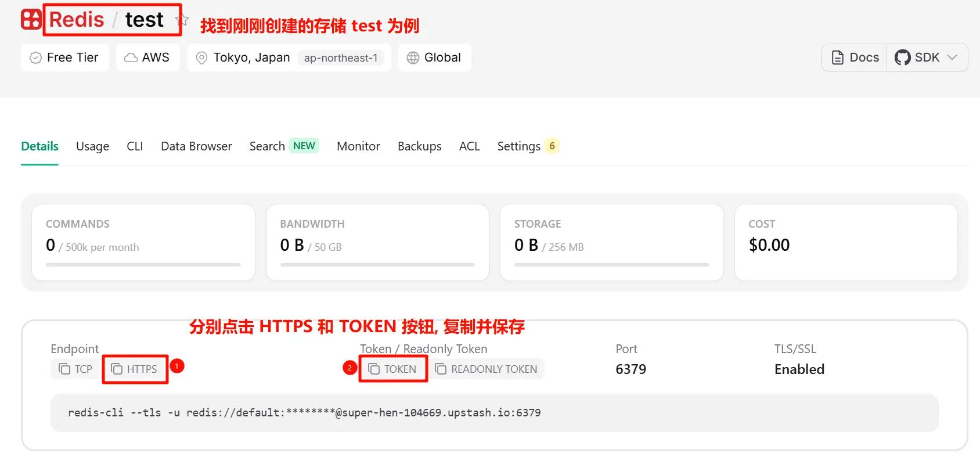Click the Free Tier badge check icon
This screenshot has width=980, height=464.
point(35,58)
